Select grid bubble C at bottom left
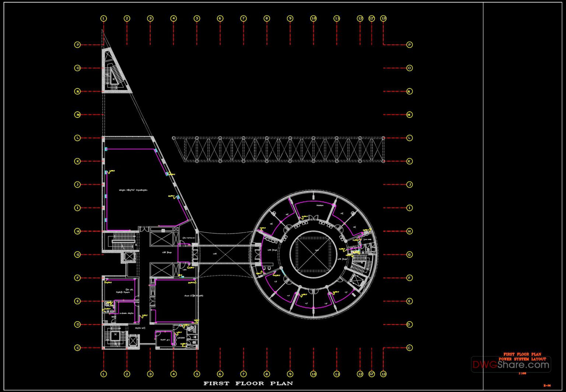The width and height of the screenshot is (566, 392). point(77,347)
